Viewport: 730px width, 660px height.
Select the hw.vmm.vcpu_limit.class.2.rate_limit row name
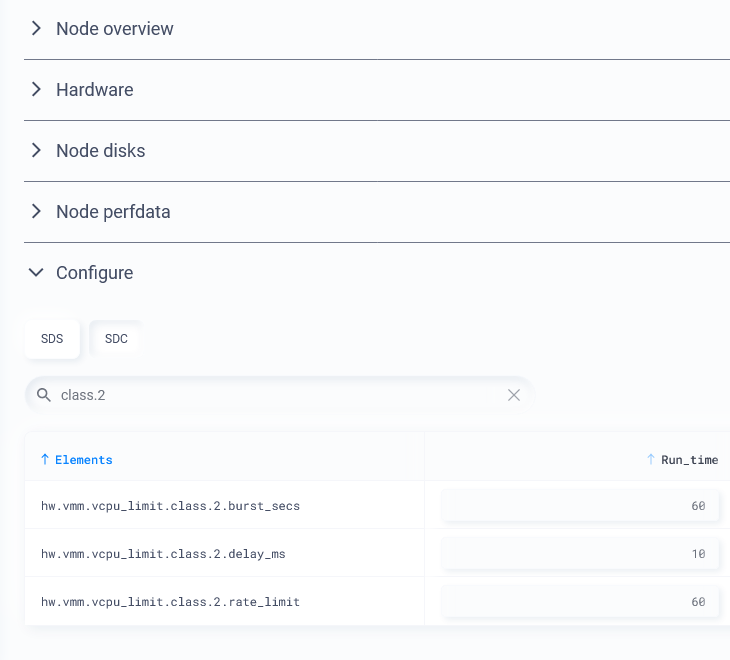tap(170, 602)
